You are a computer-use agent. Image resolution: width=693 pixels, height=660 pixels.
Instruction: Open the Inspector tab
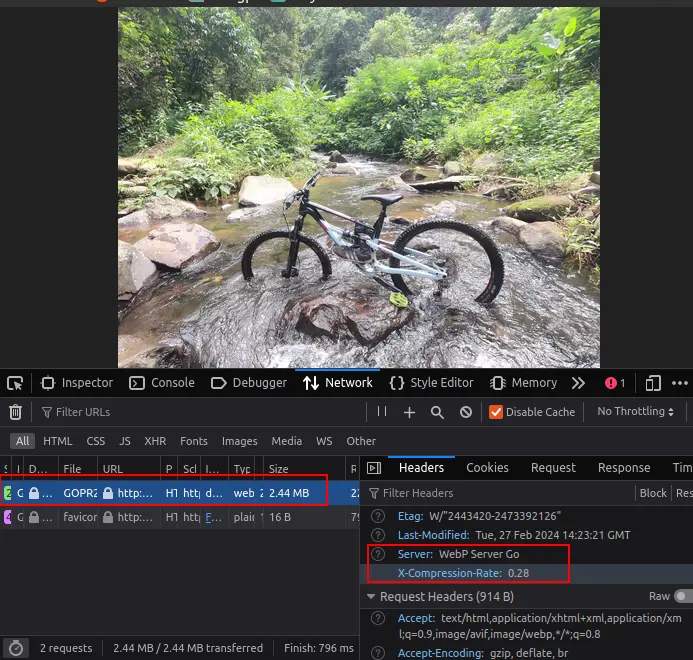tap(77, 383)
